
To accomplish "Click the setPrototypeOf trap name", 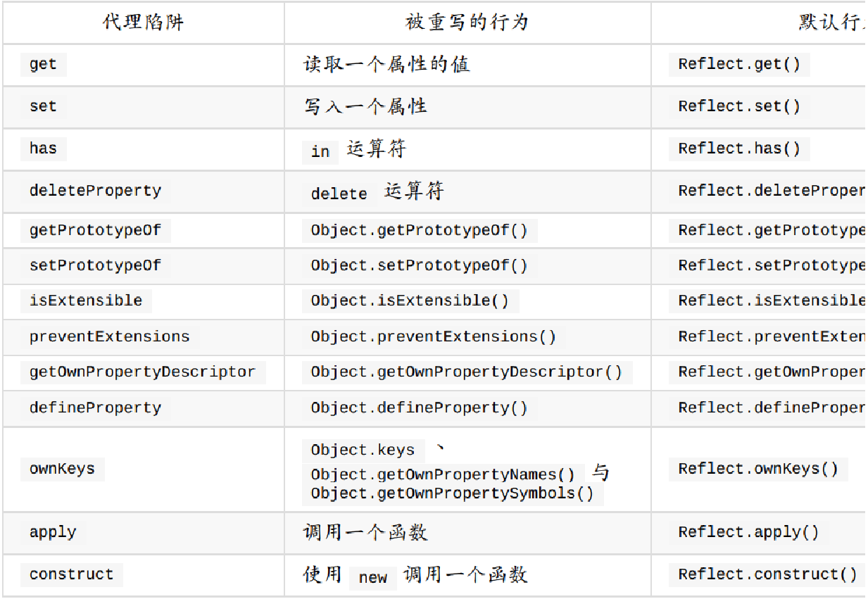I will coord(95,265).
